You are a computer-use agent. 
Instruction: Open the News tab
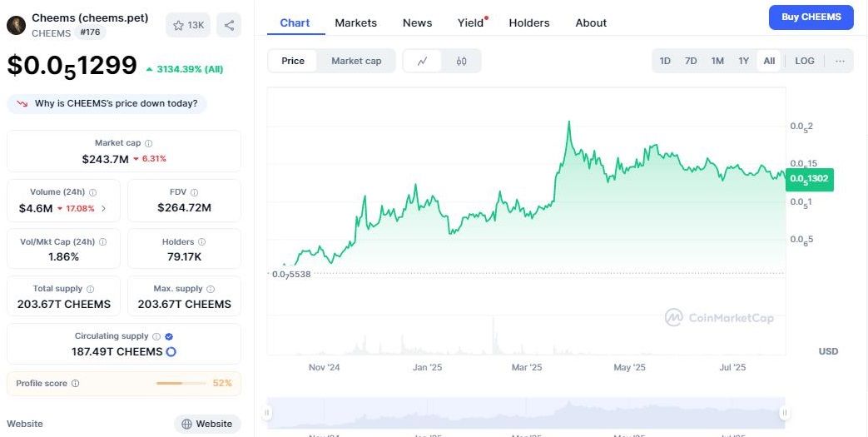click(418, 22)
